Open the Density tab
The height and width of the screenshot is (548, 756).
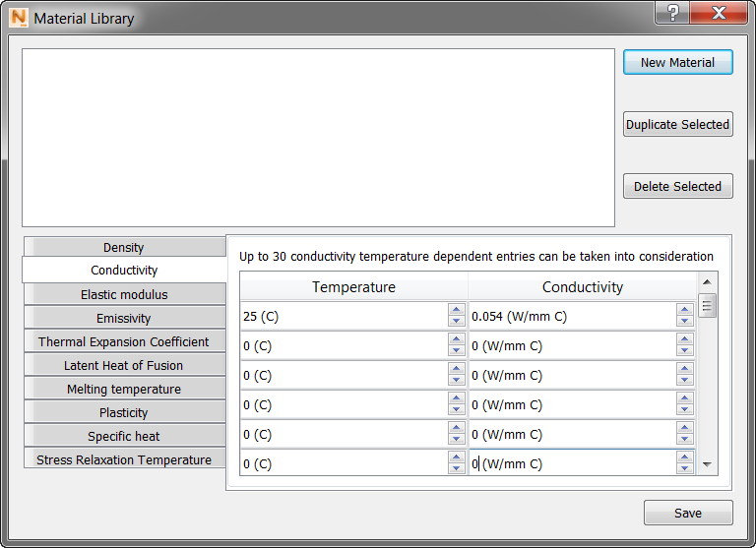pos(124,247)
